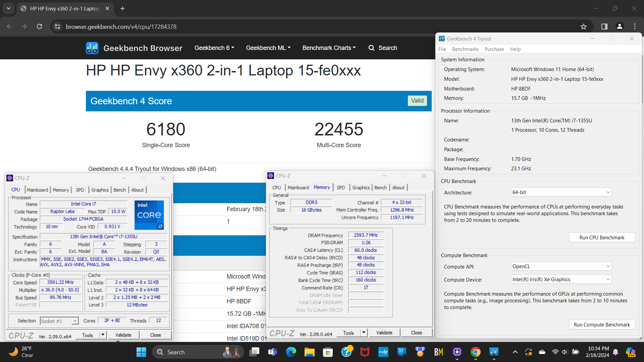Screen dimensions: 644x362
Task: Reload the Geekbench results page
Action: pos(39,26)
